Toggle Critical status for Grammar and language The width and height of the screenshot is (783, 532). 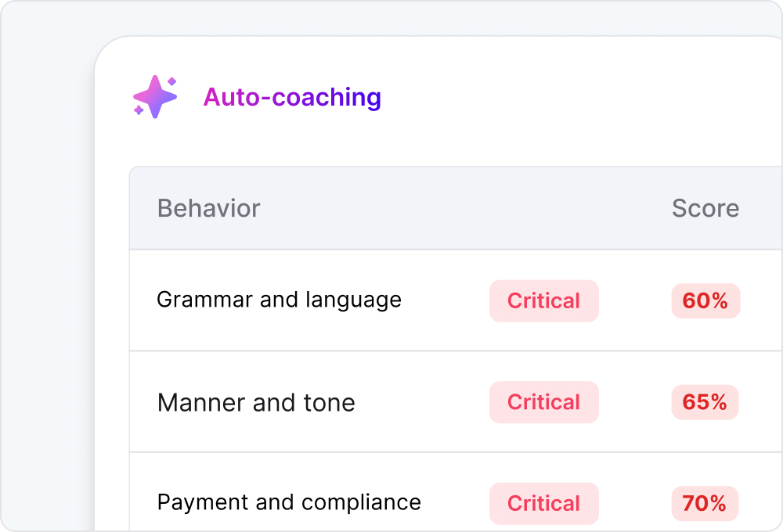543,300
